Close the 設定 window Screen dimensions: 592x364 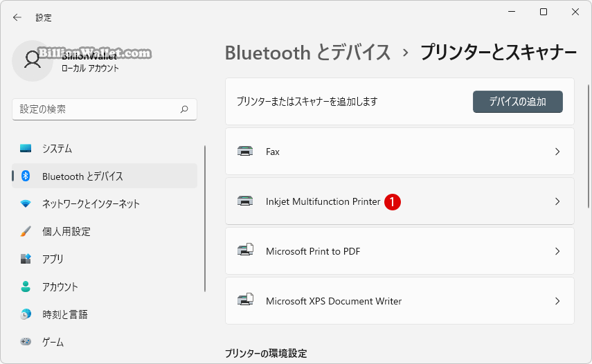[575, 12]
